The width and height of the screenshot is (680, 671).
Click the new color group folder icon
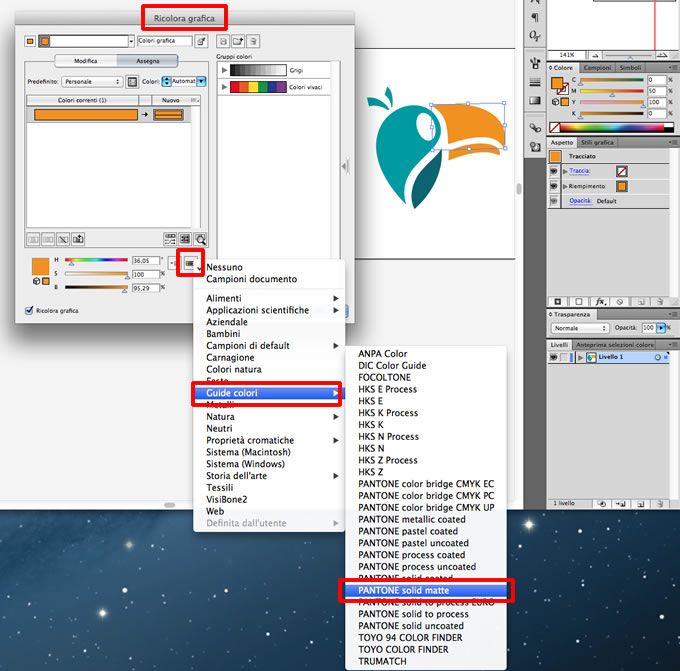click(238, 41)
